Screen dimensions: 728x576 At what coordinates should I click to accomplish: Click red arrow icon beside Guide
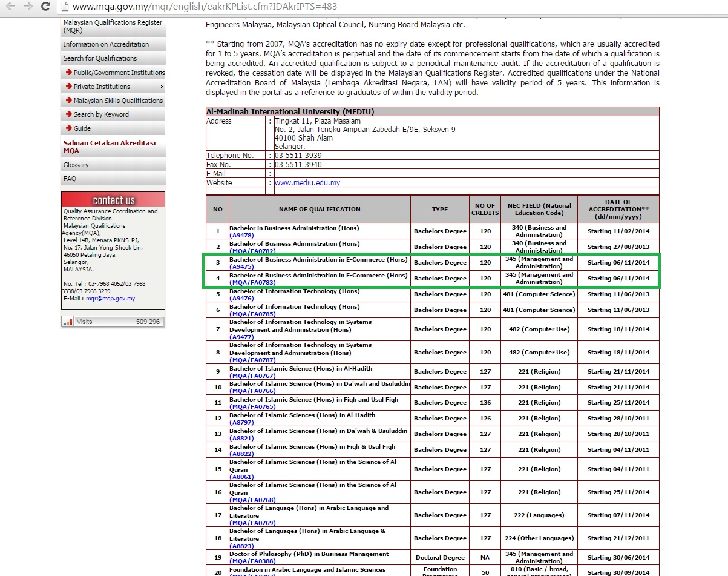(69, 128)
